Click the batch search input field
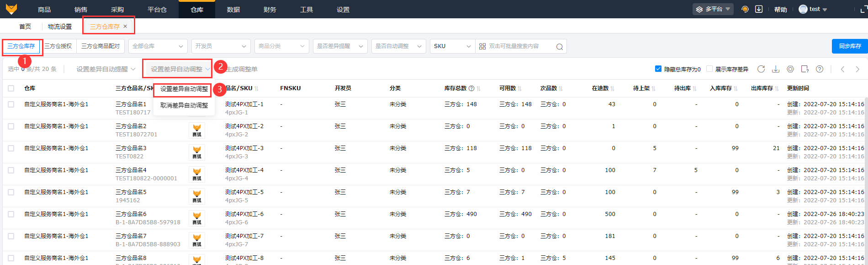Image resolution: width=868 pixels, height=265 pixels. (x=520, y=46)
